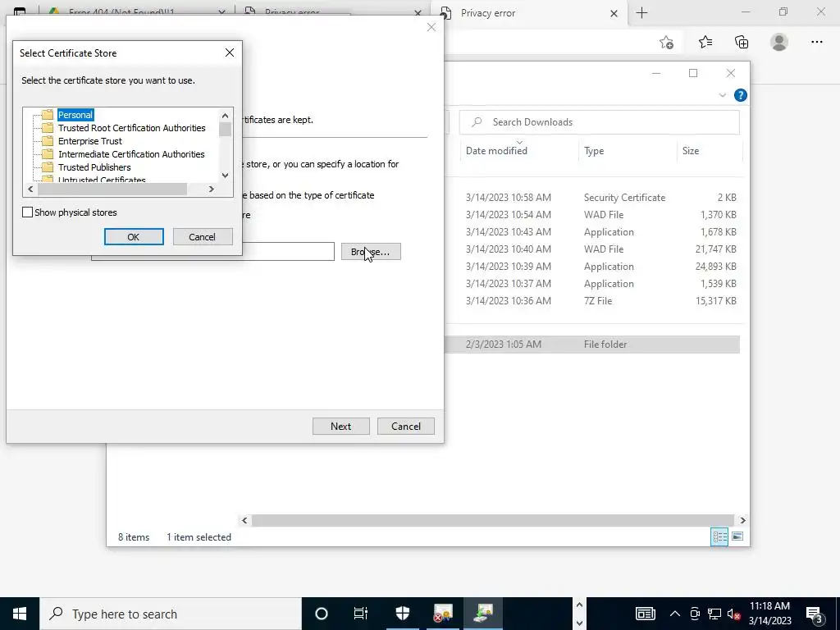Expand the File Explorer ribbon chevron
Image resolution: width=840 pixels, height=630 pixels.
point(722,95)
